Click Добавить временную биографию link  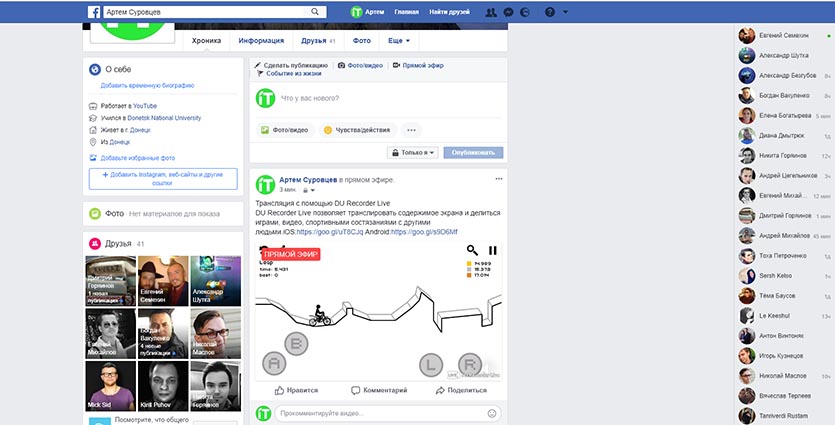(148, 85)
